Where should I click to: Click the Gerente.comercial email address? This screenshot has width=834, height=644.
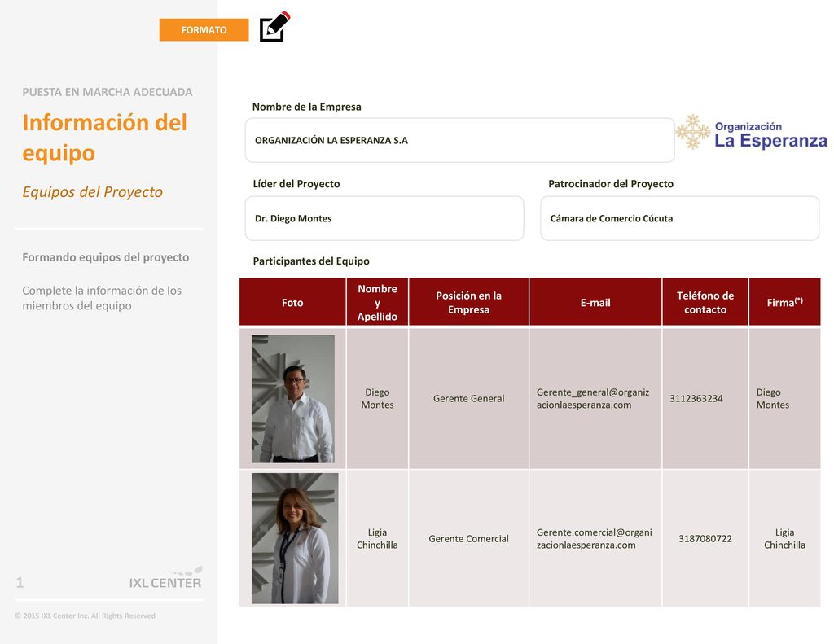click(x=594, y=538)
